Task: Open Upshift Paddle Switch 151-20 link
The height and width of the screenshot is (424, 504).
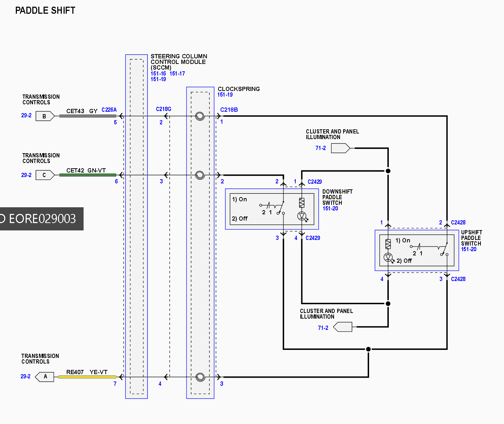Action: [469, 249]
